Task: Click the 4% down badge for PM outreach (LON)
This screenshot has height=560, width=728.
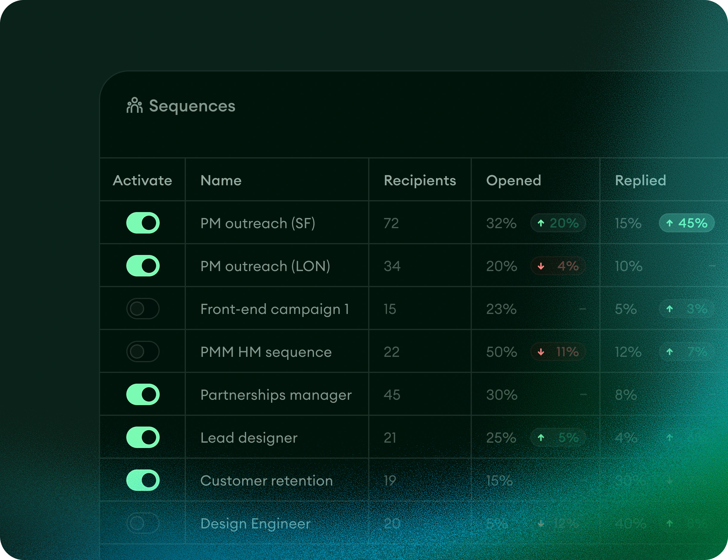Action: coord(558,266)
